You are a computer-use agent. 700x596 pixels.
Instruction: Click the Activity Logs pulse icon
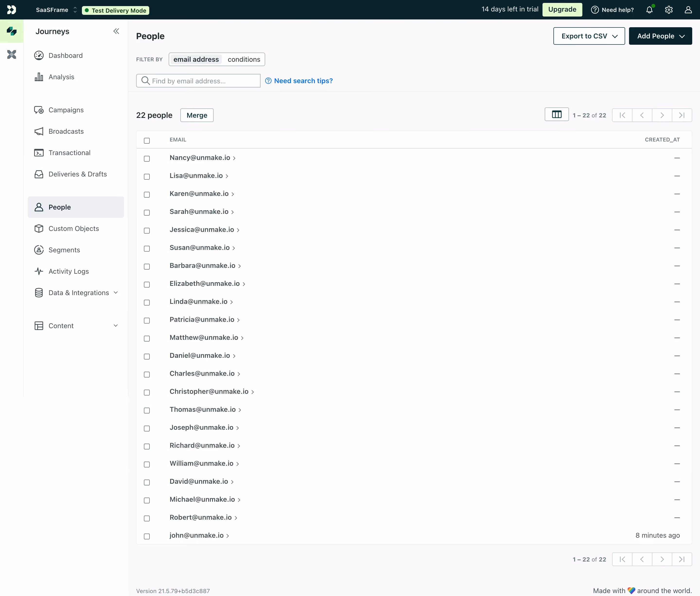[x=39, y=271]
